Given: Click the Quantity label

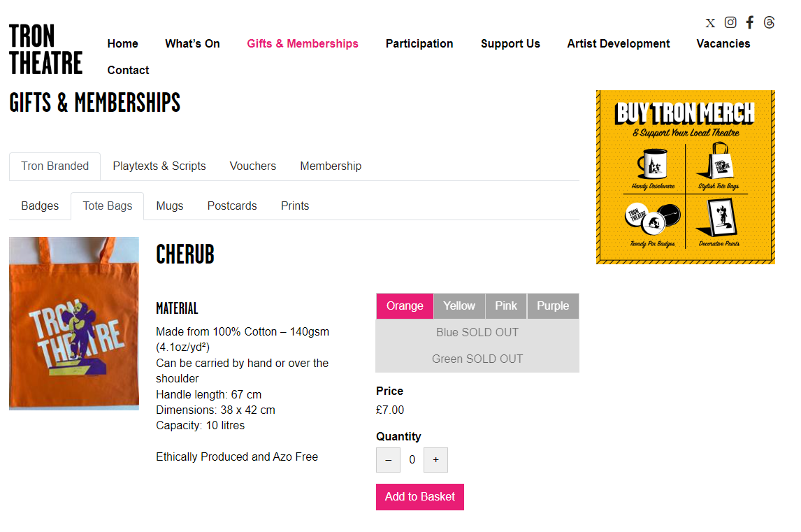Looking at the screenshot, I should pos(398,436).
